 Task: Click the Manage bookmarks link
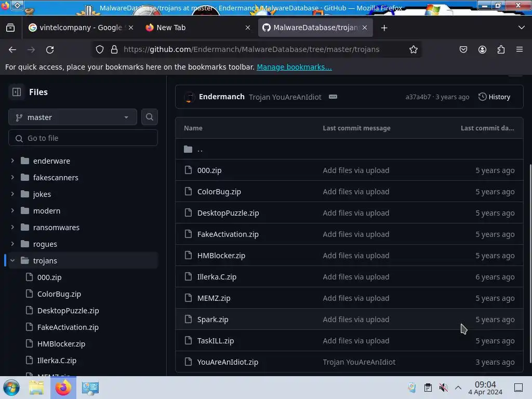[x=294, y=67]
